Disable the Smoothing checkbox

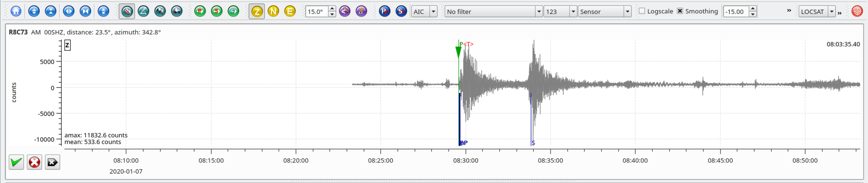(x=680, y=11)
